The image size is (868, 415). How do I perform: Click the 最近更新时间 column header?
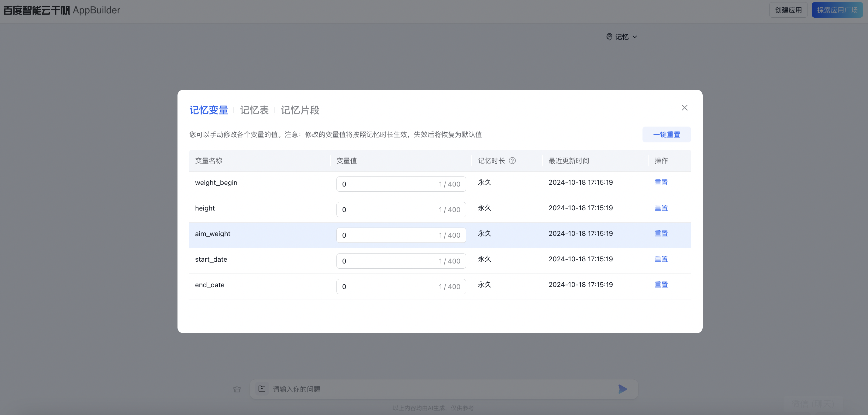pos(569,161)
